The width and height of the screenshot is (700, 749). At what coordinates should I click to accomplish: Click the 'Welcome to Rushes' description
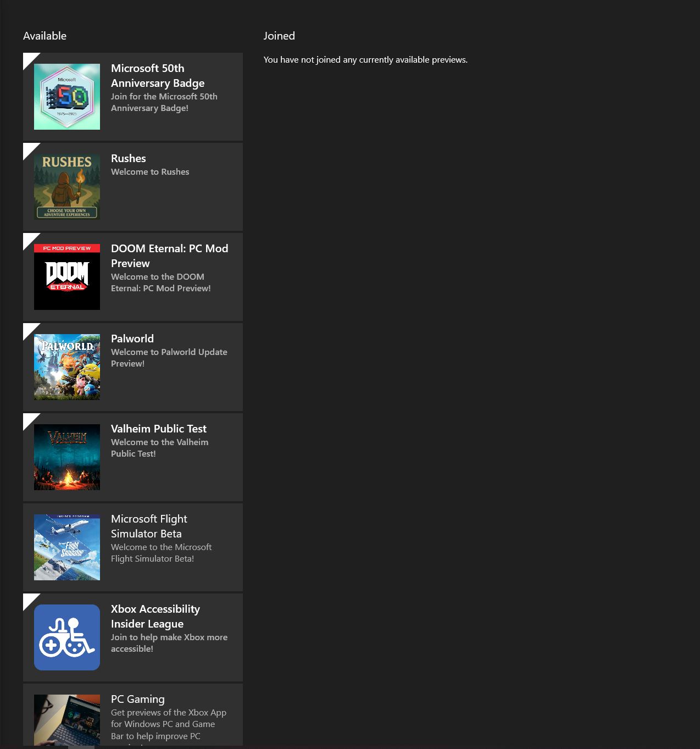tap(150, 172)
